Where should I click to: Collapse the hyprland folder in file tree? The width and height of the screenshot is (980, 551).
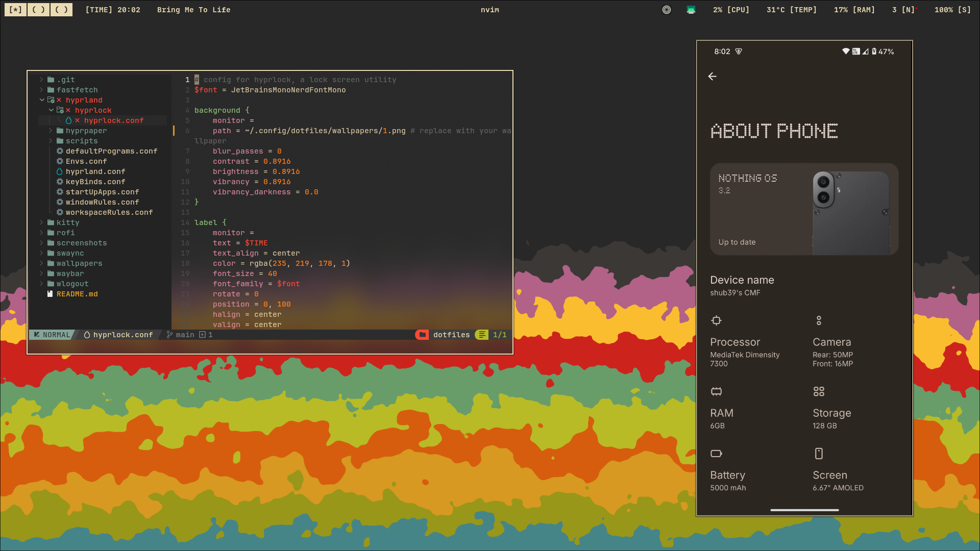pyautogui.click(x=42, y=100)
